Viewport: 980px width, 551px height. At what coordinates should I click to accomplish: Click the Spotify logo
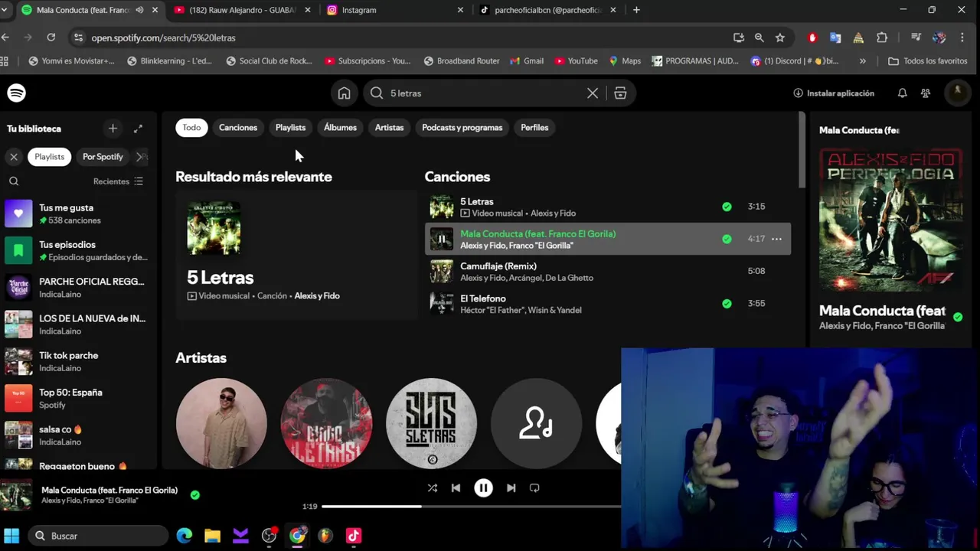[x=16, y=93]
